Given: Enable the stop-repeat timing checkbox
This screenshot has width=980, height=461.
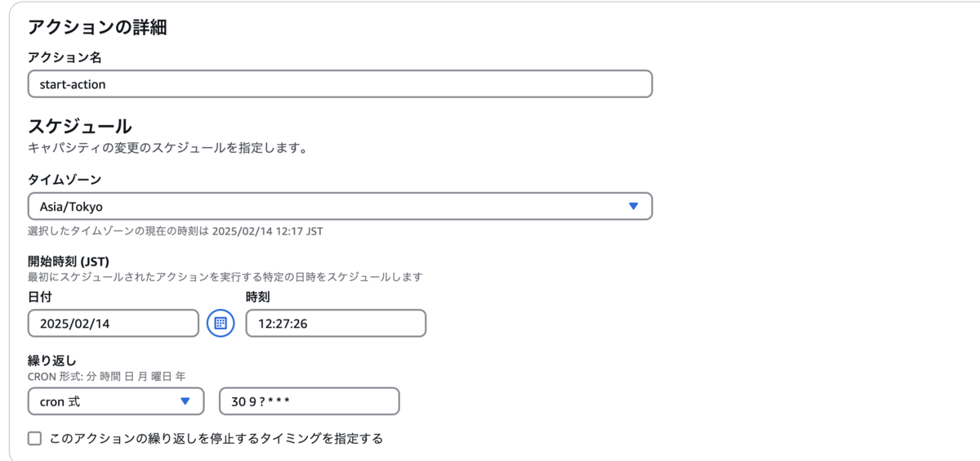Looking at the screenshot, I should pos(34,439).
